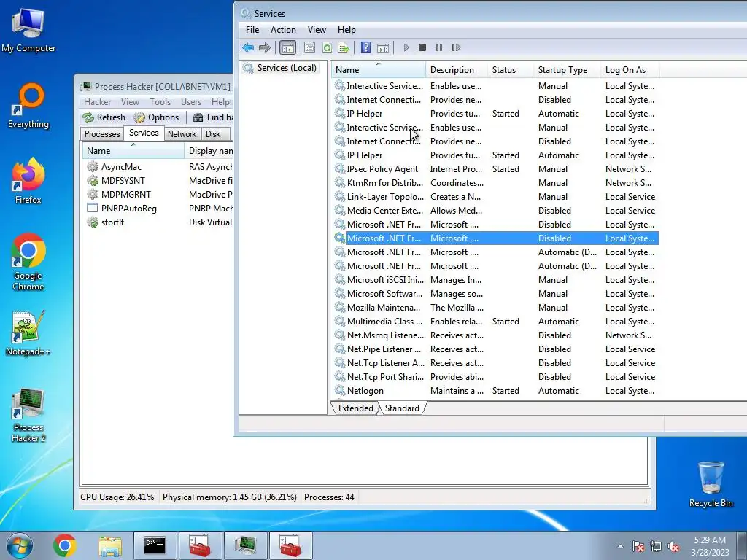Open the Recycle Bin desktop icon
747x560 pixels.
tap(711, 484)
